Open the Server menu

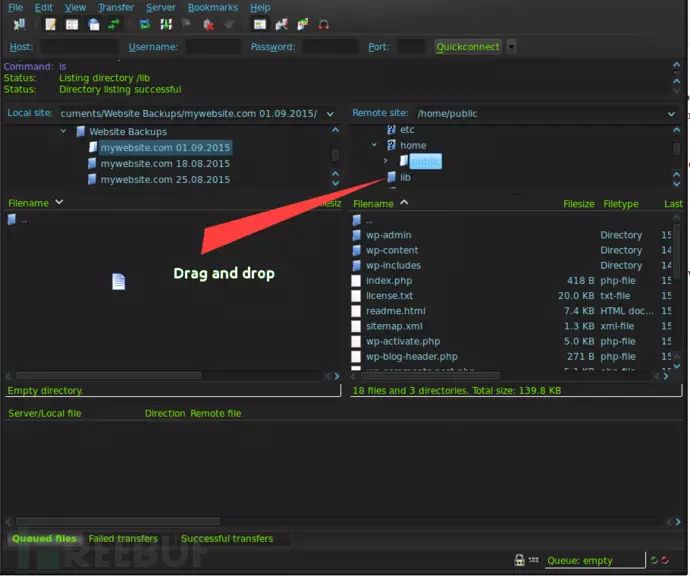pyautogui.click(x=161, y=7)
